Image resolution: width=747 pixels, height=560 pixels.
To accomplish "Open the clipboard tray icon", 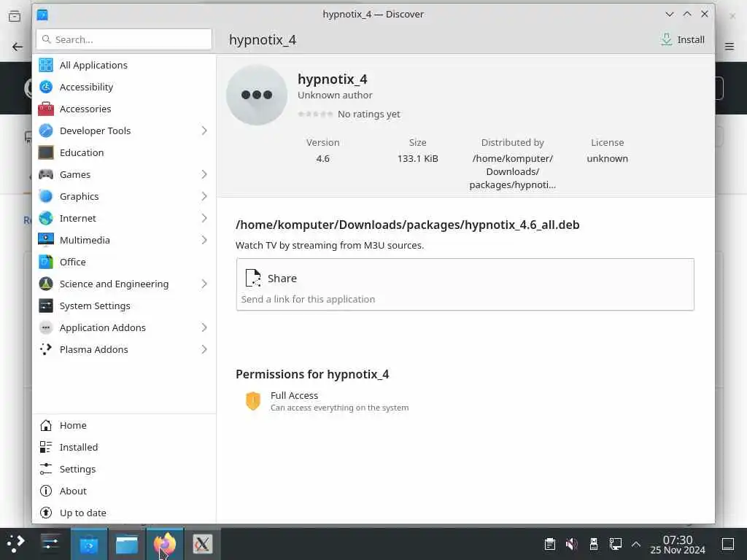I will [x=550, y=544].
